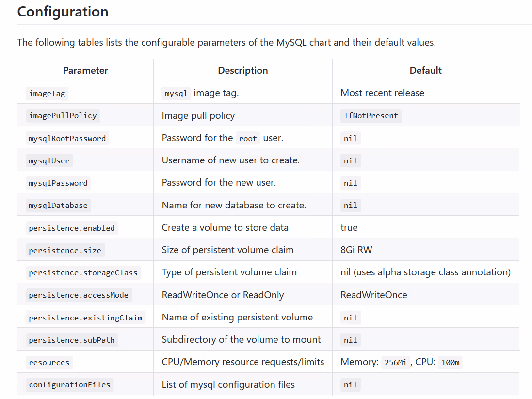Select the mysqlPassword parameter code
Screen dimensions: 532x399
pos(58,183)
